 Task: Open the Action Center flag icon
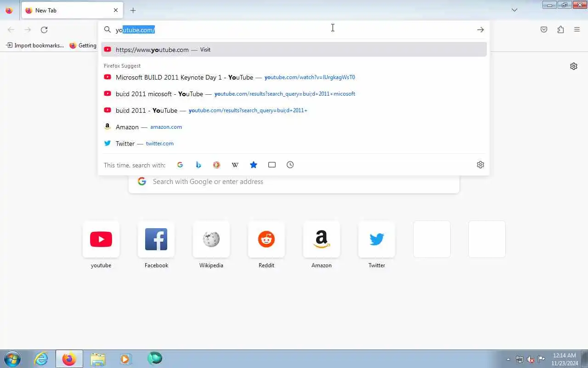coord(542,359)
